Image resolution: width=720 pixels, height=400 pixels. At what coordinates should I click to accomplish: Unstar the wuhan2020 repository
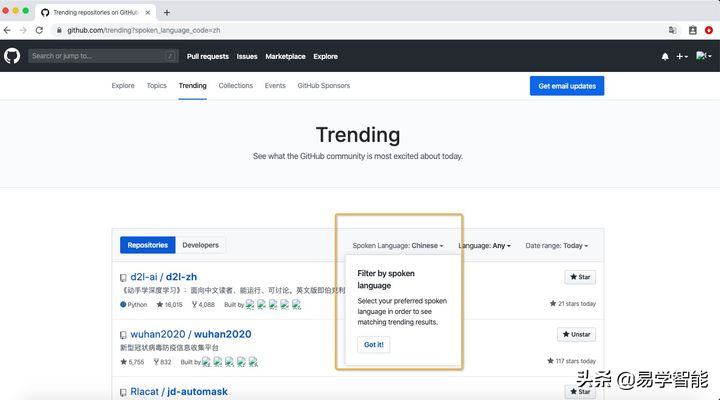click(576, 334)
